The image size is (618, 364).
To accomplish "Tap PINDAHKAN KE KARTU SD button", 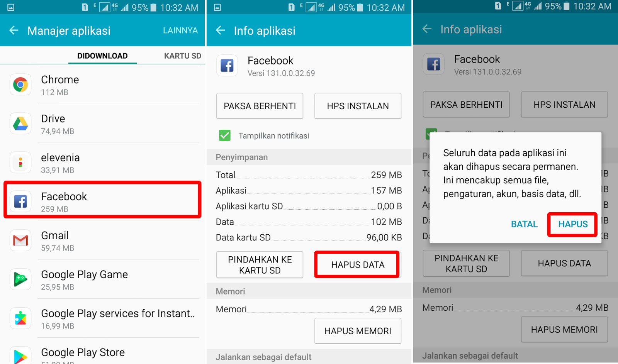I will (x=260, y=264).
